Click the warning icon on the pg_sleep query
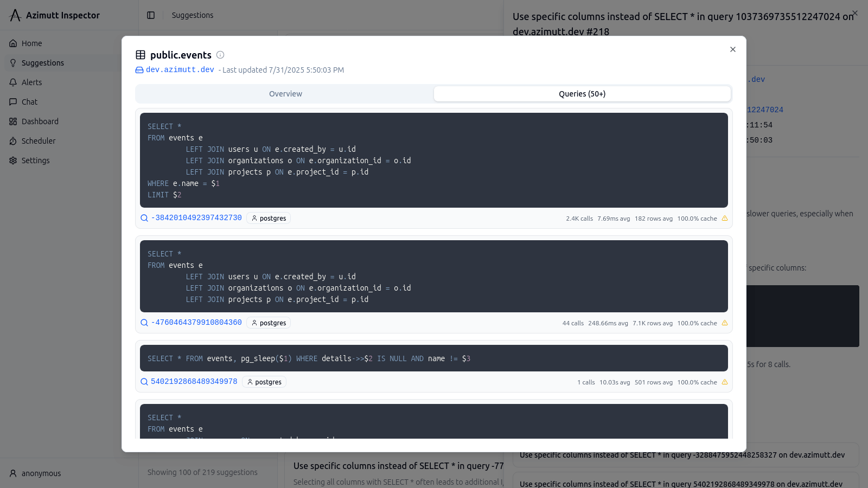The image size is (868, 488). 725,382
